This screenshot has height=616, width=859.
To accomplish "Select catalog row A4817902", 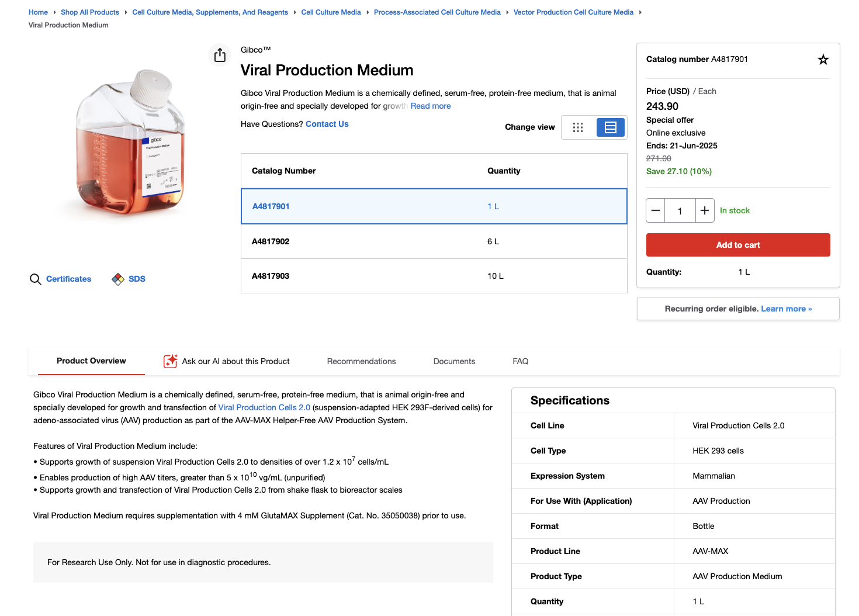I will (x=434, y=241).
